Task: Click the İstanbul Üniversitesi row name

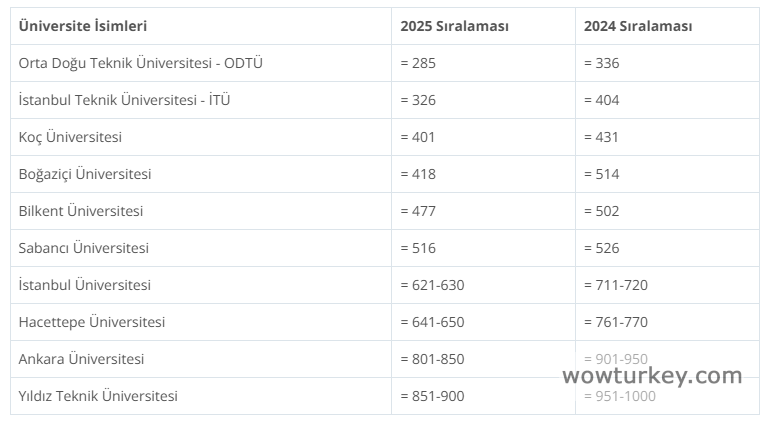Action: pyautogui.click(x=85, y=285)
